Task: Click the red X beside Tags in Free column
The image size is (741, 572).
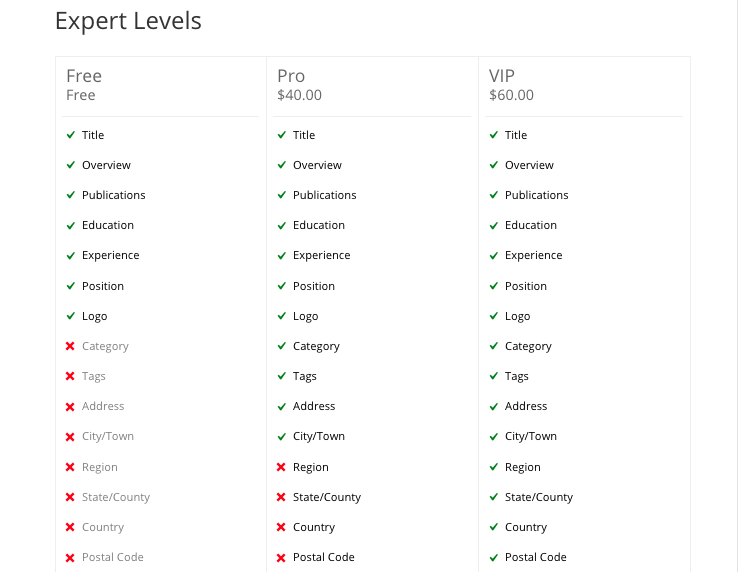Action: click(70, 377)
